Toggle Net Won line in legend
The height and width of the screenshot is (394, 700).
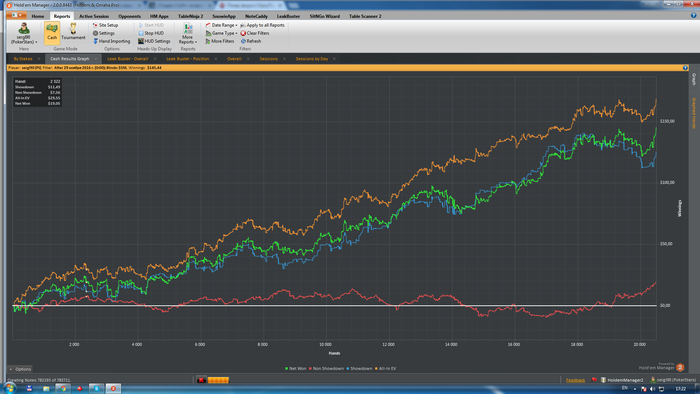[x=296, y=369]
